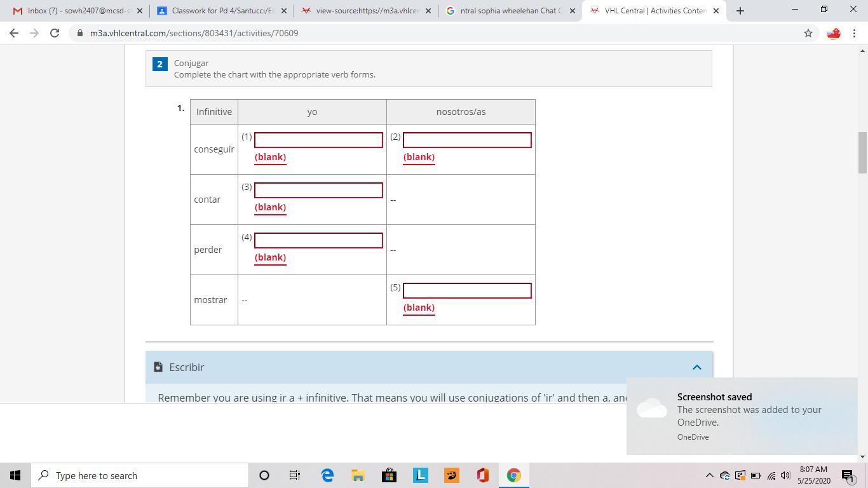Screen dimensions: 868x488
Task: Open File Explorer from the taskbar
Action: [358, 475]
